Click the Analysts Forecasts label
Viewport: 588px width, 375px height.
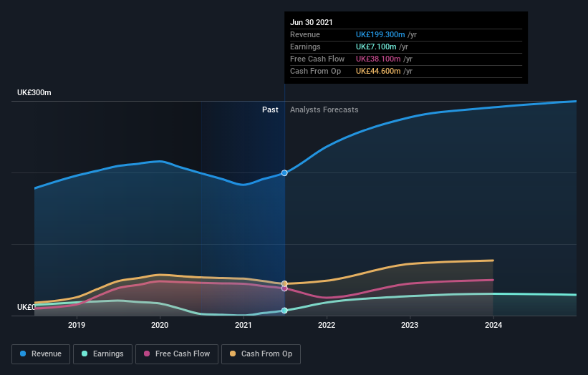click(x=324, y=109)
